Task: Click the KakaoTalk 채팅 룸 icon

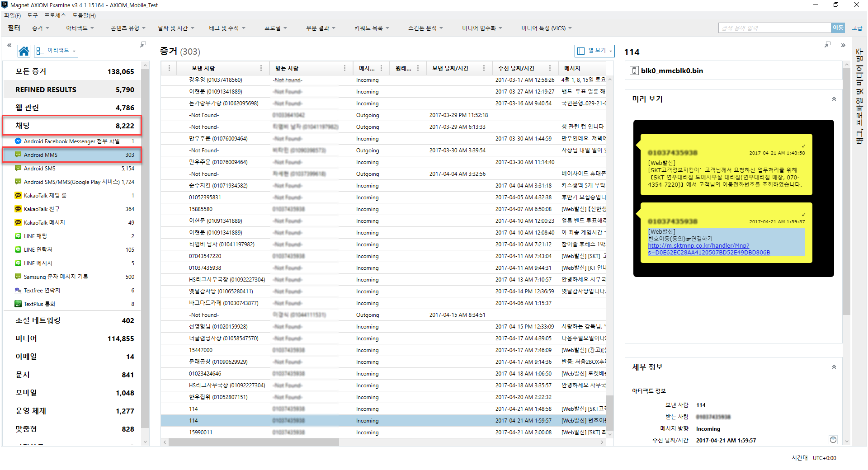Action: coord(18,195)
